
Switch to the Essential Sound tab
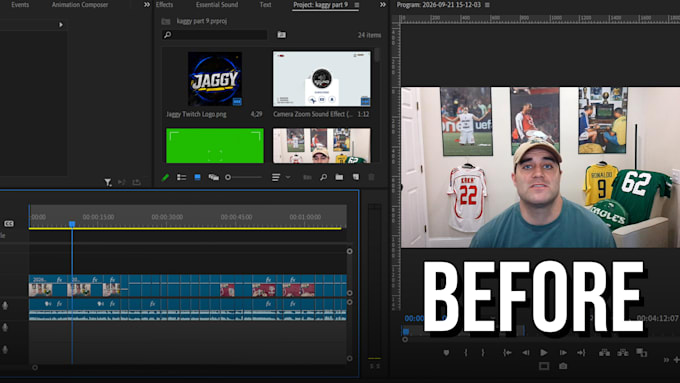[x=217, y=5]
